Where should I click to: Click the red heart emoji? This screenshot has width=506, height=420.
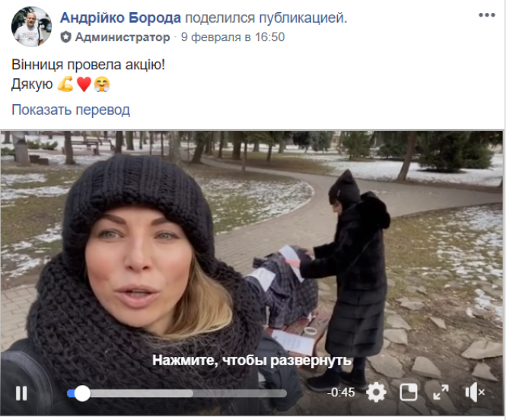84,84
